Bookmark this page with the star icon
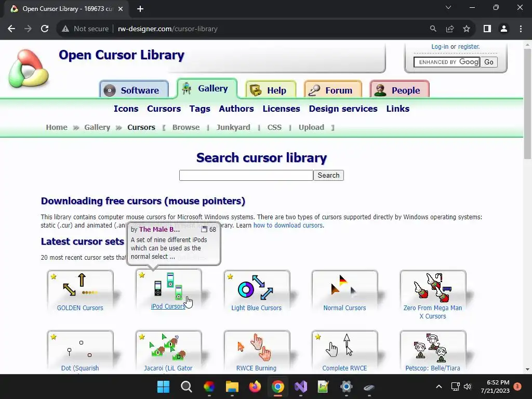The image size is (532, 399). tap(467, 29)
